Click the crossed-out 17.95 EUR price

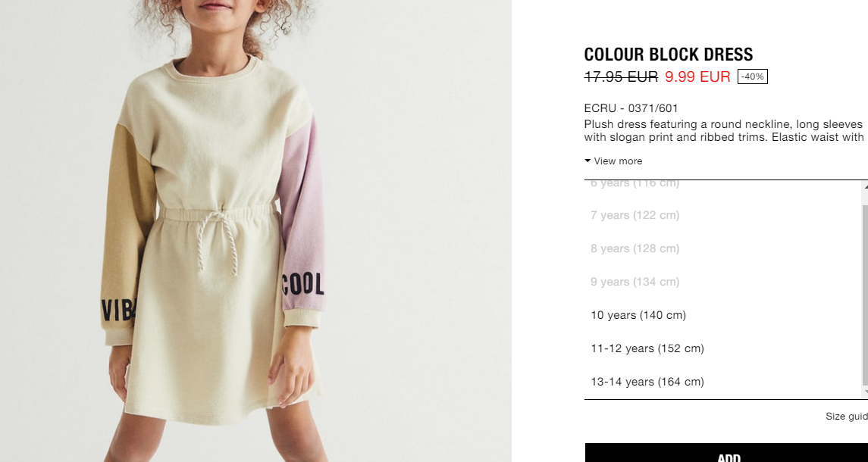pyautogui.click(x=621, y=77)
